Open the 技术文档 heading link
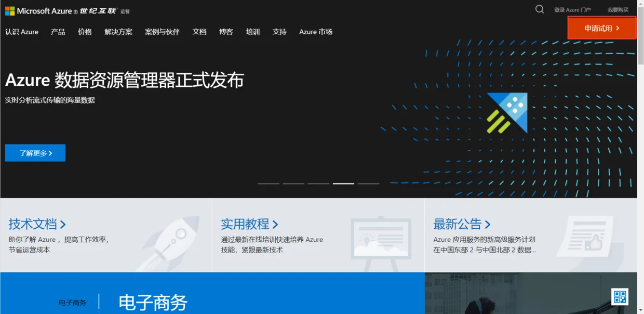The height and width of the screenshot is (314, 644). pos(37,224)
